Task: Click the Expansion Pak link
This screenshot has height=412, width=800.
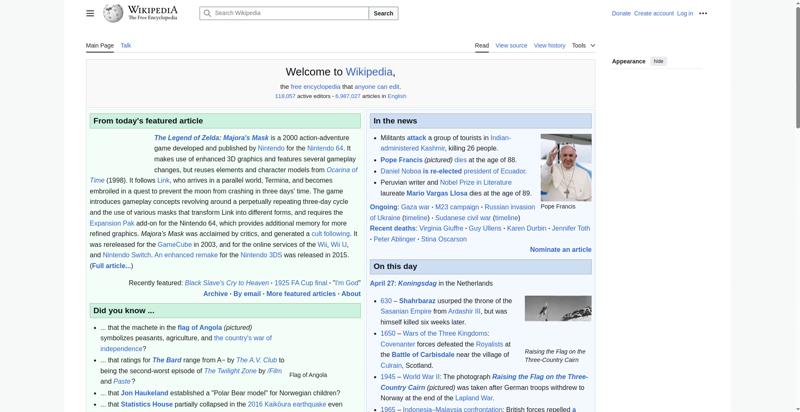Action: click(112, 223)
